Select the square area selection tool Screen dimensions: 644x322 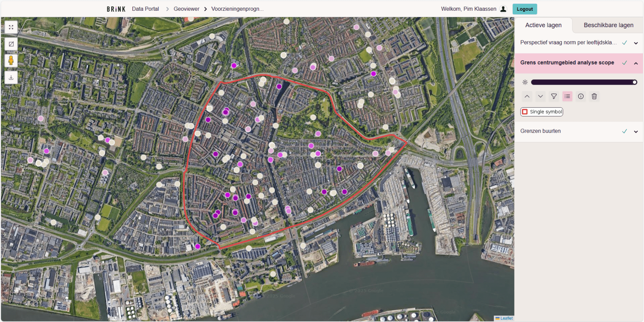tap(11, 44)
